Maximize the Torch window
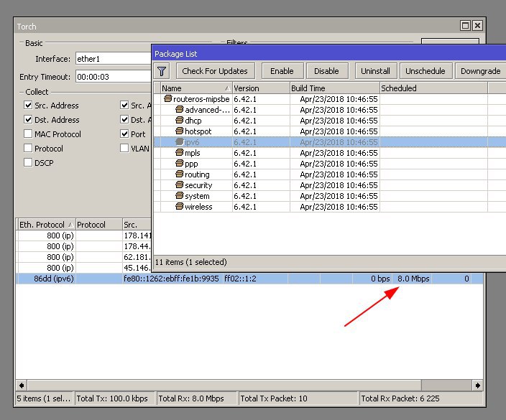The width and height of the screenshot is (506, 420). pyautogui.click(x=465, y=25)
